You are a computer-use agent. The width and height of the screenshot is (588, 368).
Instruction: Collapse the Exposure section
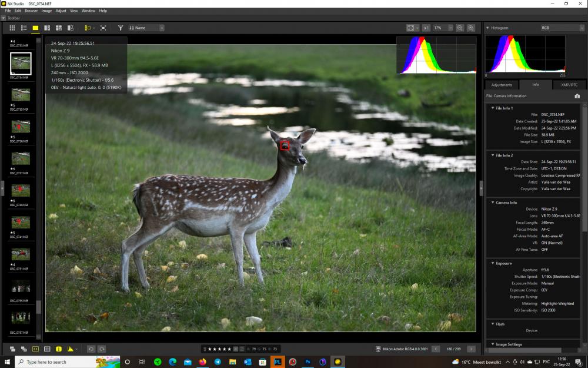(492, 263)
